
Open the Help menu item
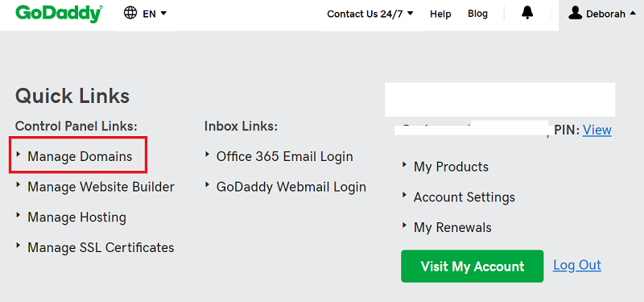440,14
